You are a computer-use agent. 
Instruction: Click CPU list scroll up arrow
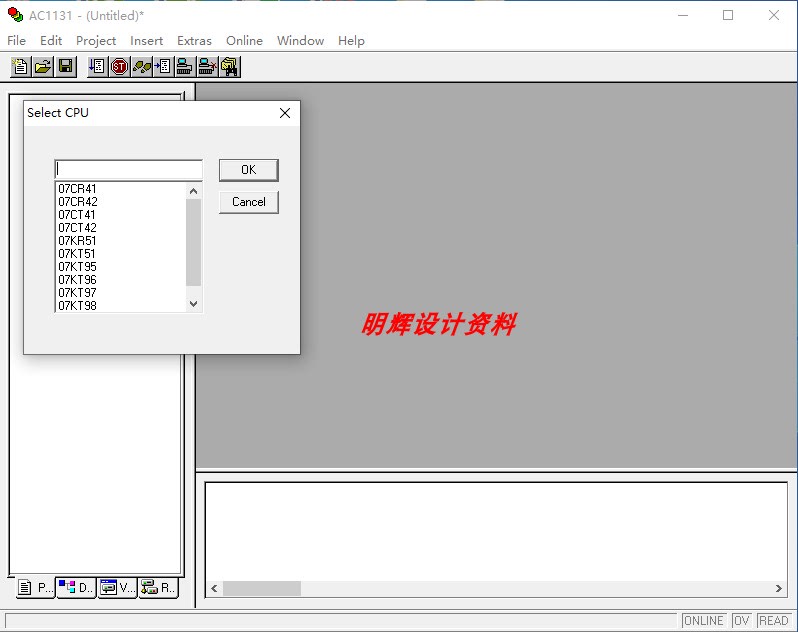point(193,191)
